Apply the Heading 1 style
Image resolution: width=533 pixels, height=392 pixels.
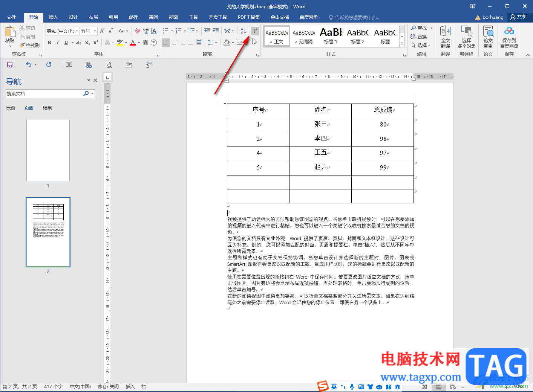[331, 36]
